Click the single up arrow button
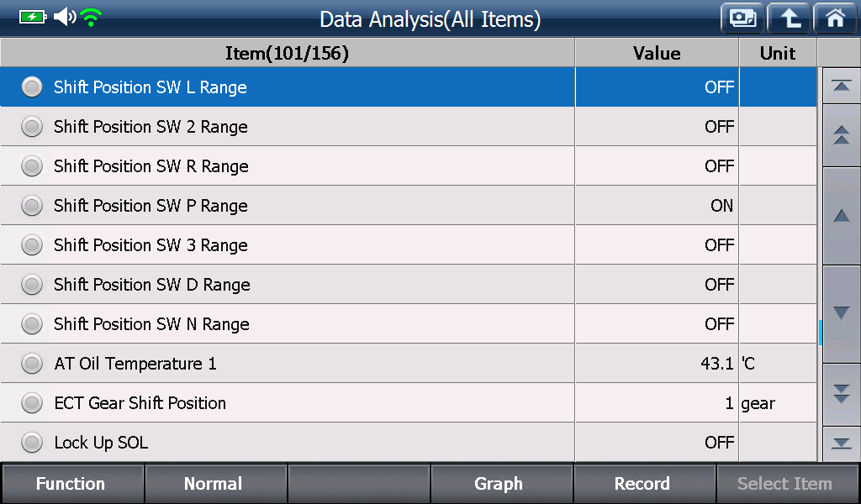 841,216
